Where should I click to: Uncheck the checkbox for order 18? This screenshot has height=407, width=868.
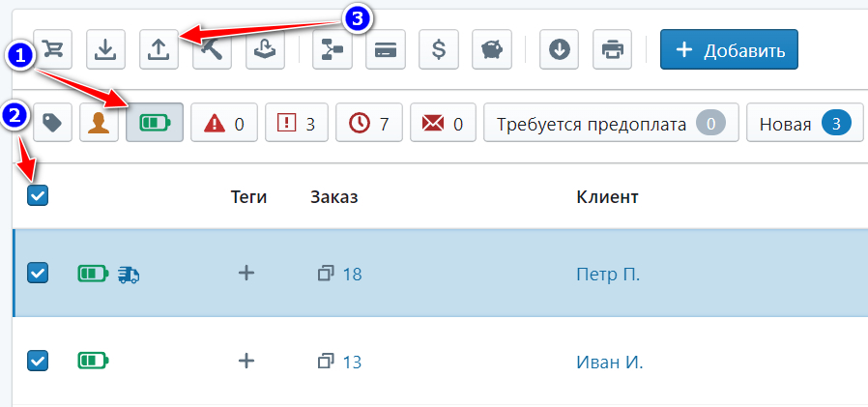[x=38, y=274]
